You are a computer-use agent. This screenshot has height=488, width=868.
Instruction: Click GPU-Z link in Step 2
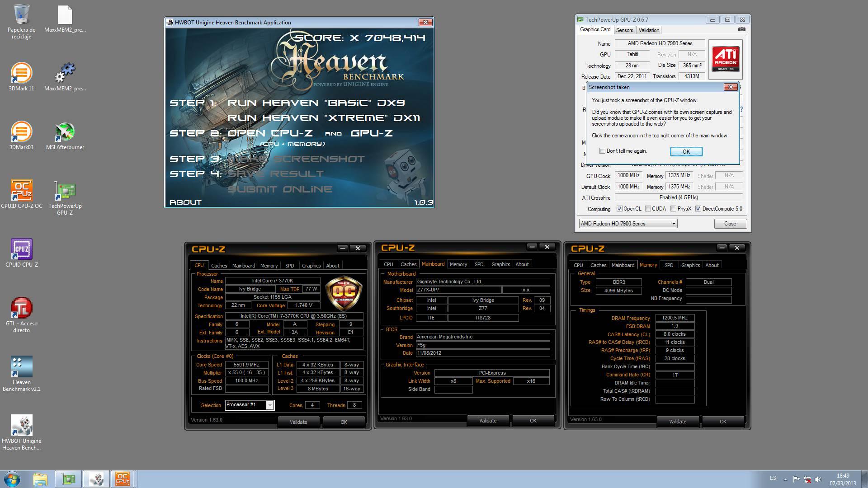tap(371, 133)
